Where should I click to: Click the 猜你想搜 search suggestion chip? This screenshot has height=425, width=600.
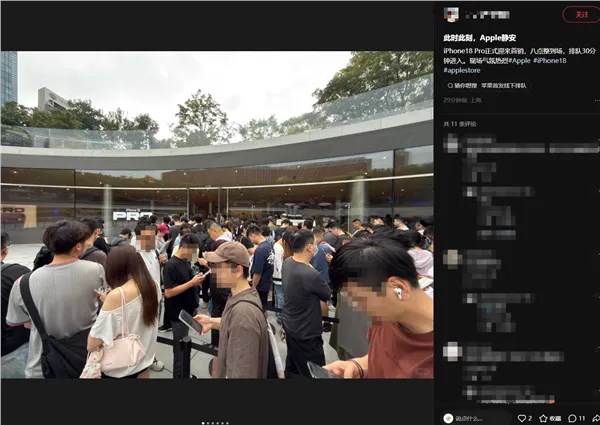point(487,86)
